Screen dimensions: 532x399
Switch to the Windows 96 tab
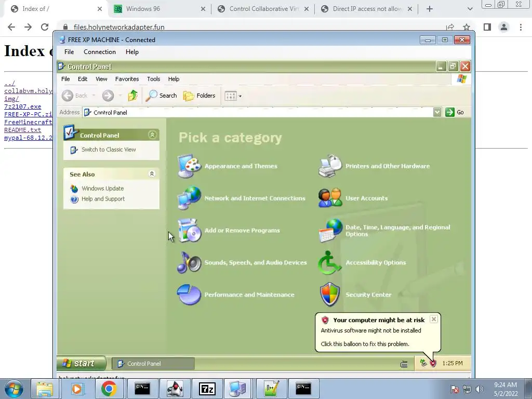pyautogui.click(x=159, y=9)
